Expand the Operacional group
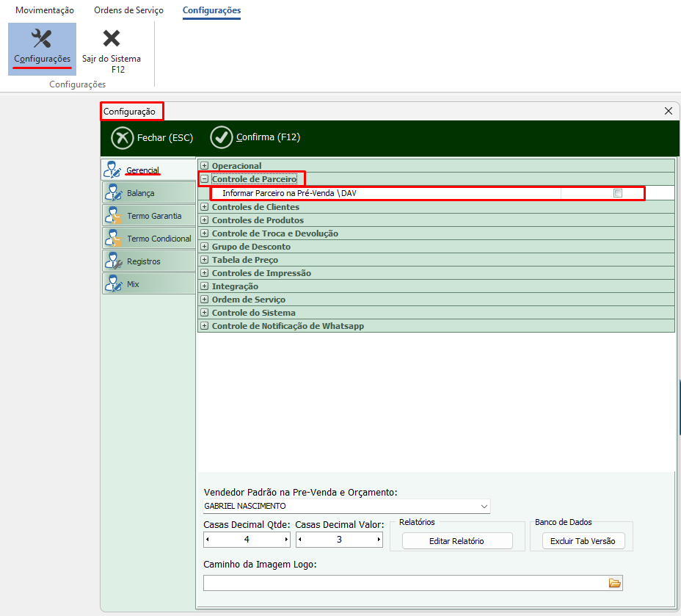Viewport: 681px width, 616px height. [205, 166]
